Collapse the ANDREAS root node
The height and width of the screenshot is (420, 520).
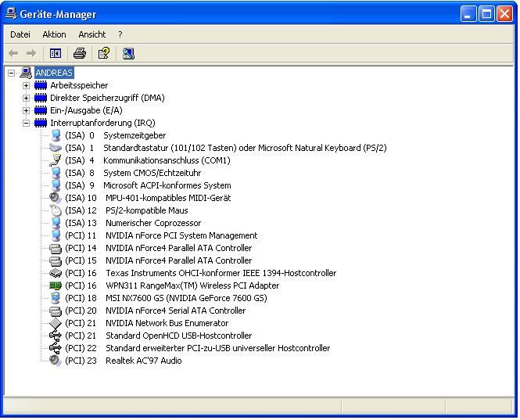pos(11,73)
